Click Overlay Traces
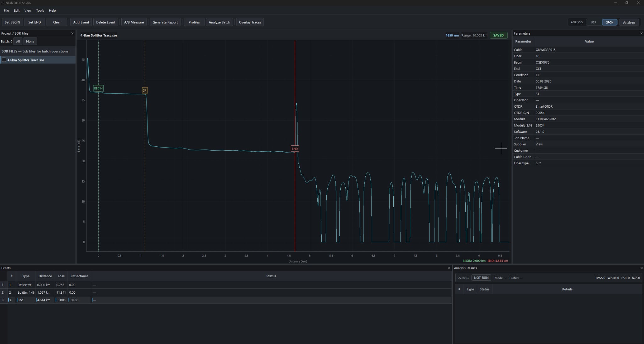Screen dimensions: 644x344 pyautogui.click(x=250, y=22)
